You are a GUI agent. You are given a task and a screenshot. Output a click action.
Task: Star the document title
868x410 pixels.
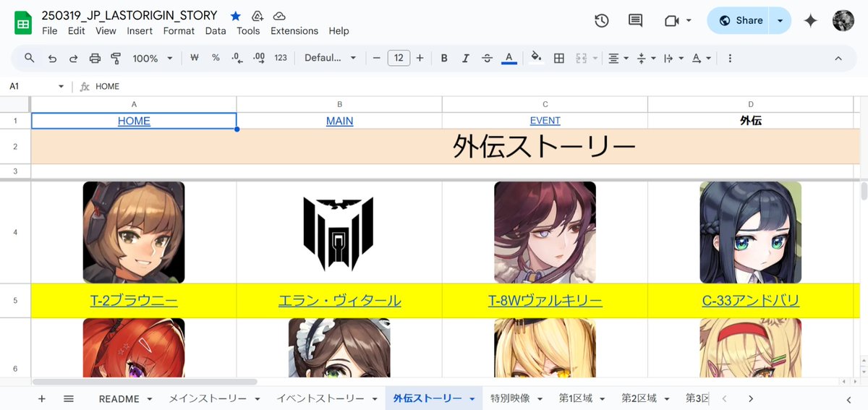235,16
